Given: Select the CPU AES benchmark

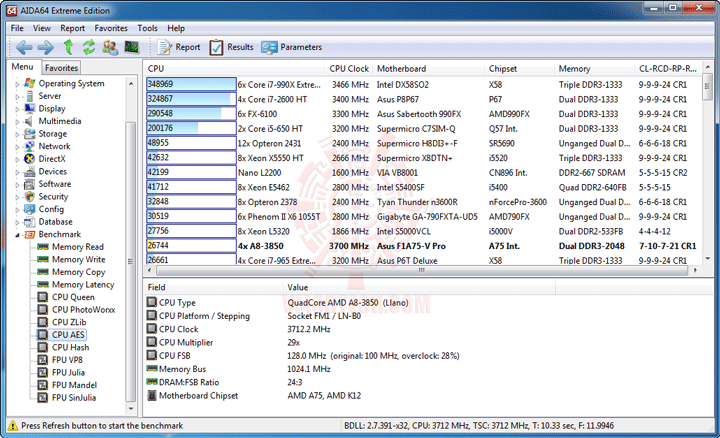Looking at the screenshot, I should click(68, 335).
